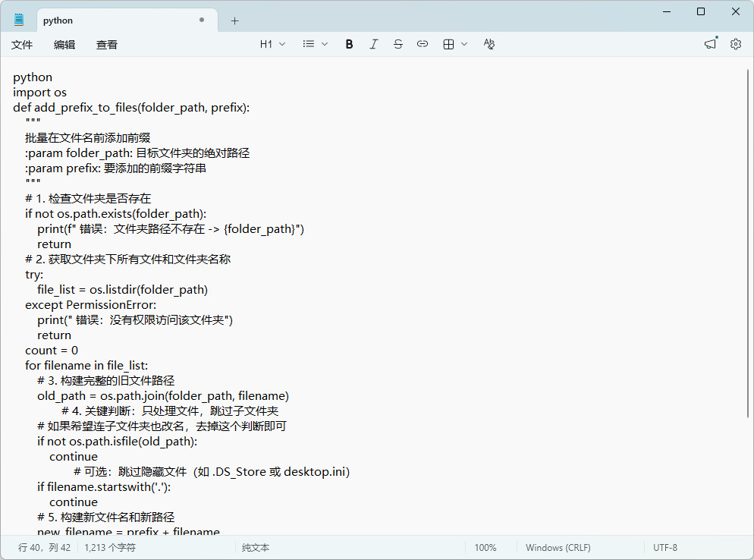Click the comment mentioning .DS_Store
This screenshot has height=560, width=754.
pos(212,472)
